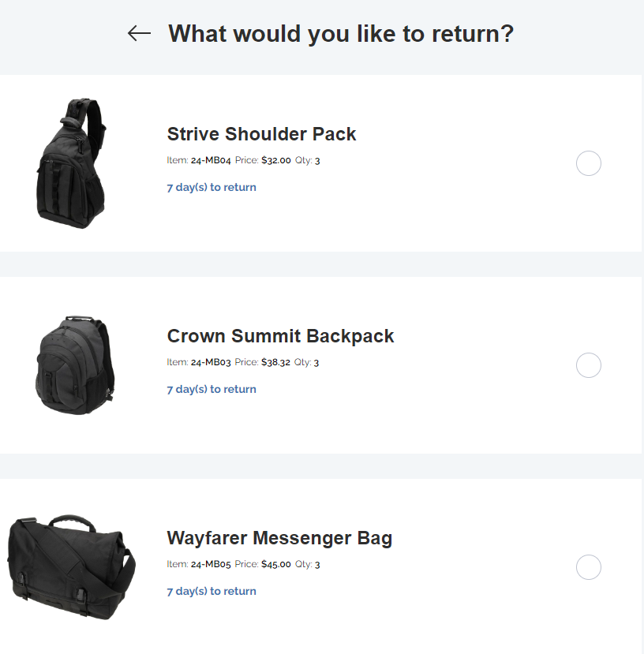Click the $32.00 price text
This screenshot has height=654, width=644.
click(x=276, y=160)
